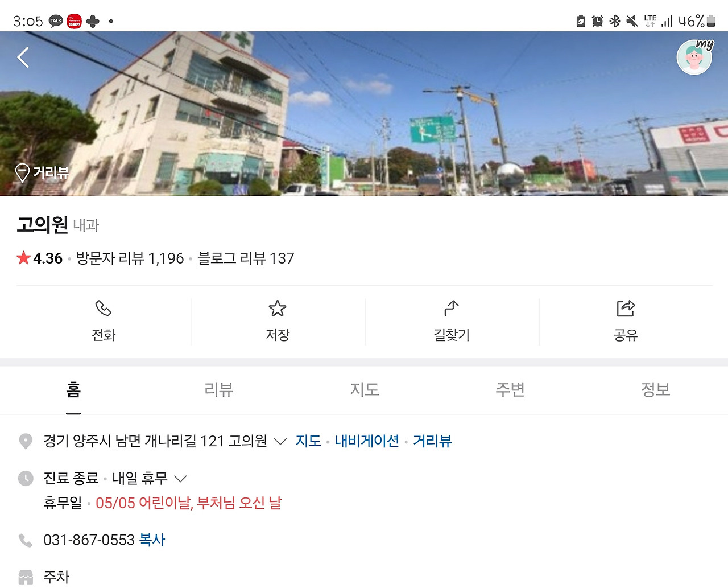This screenshot has width=728, height=588.
Task: Open the clinic street photo
Action: pos(364,114)
